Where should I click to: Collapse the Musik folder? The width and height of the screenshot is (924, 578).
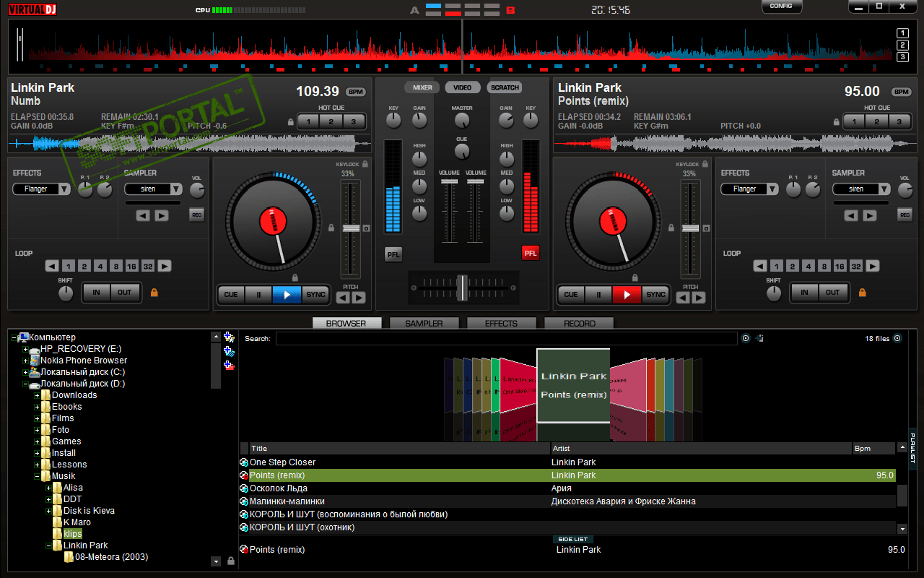pos(37,476)
